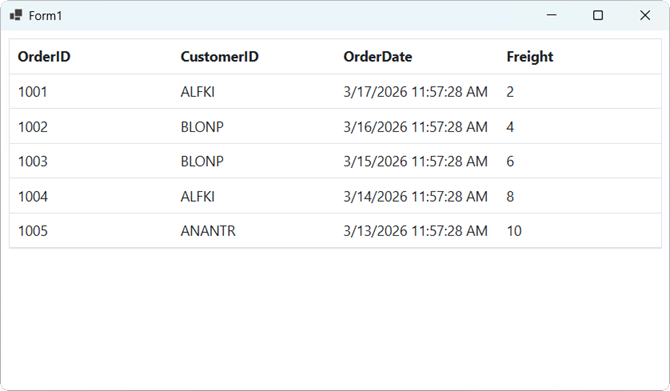This screenshot has height=391, width=670.
Task: Click the Freight value 6
Action: click(510, 161)
